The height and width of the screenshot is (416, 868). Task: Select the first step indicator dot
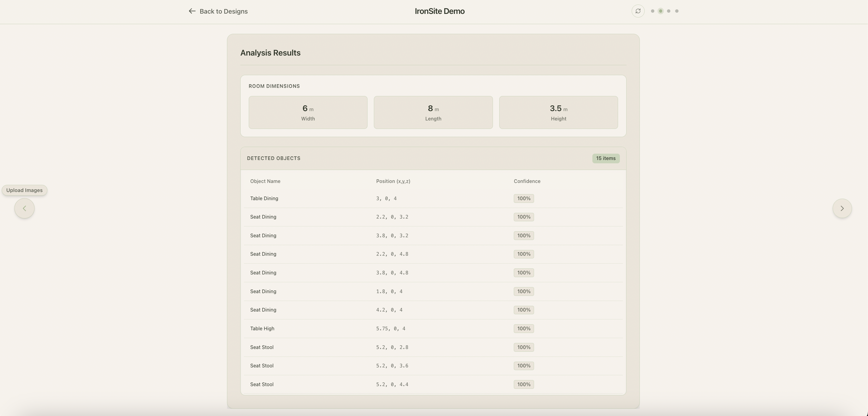coord(652,11)
